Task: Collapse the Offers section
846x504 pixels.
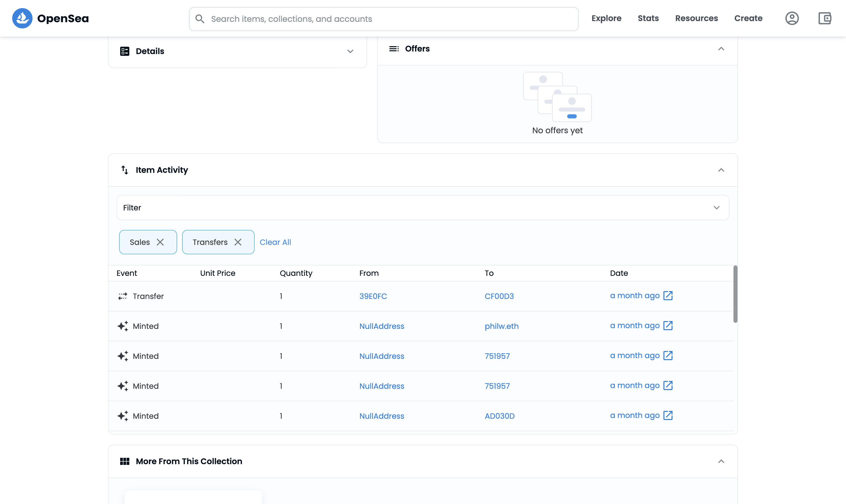Action: [x=721, y=49]
